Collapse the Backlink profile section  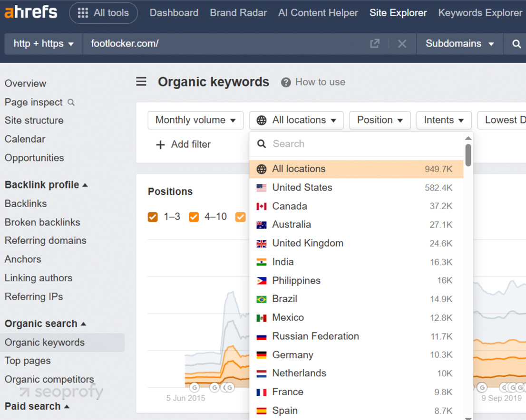46,185
